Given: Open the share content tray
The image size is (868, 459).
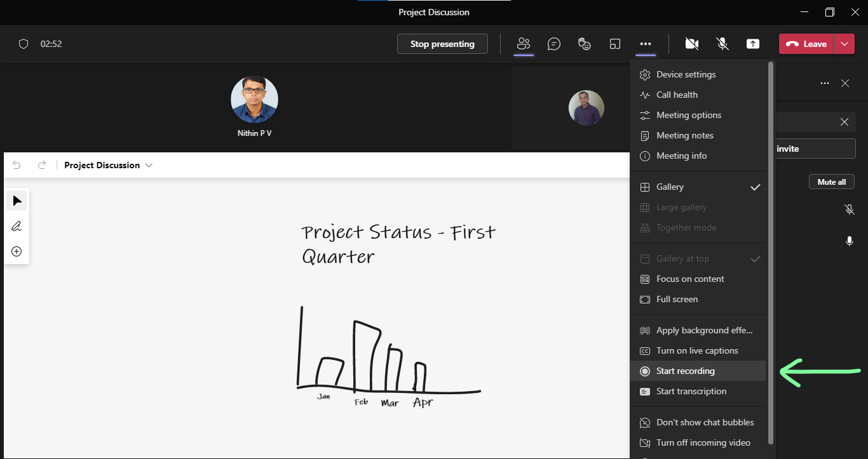Looking at the screenshot, I should tap(752, 44).
